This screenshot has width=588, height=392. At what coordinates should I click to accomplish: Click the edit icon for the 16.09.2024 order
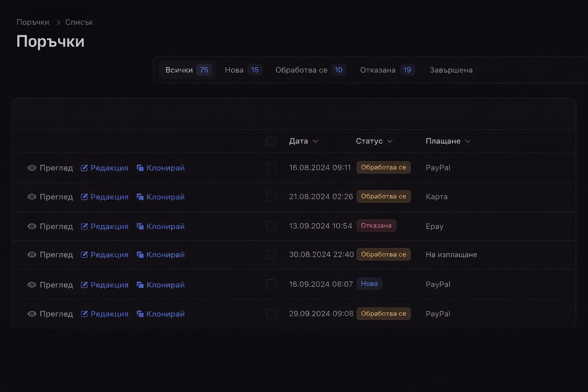84,285
